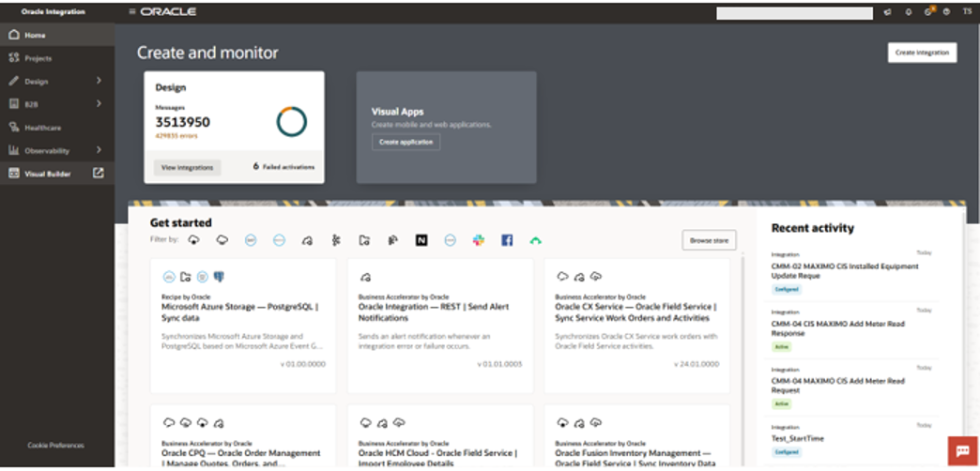Click the Browse store button
980x471 pixels.
click(709, 240)
